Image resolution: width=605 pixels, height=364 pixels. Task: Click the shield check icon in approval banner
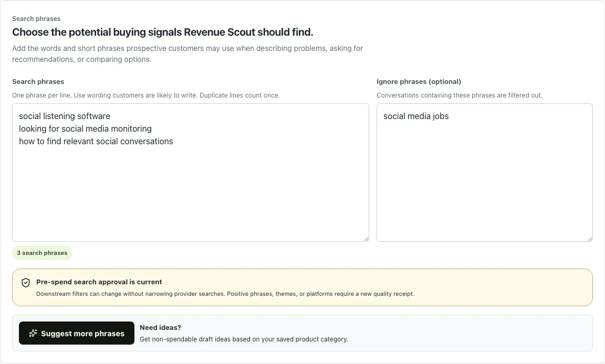[25, 283]
